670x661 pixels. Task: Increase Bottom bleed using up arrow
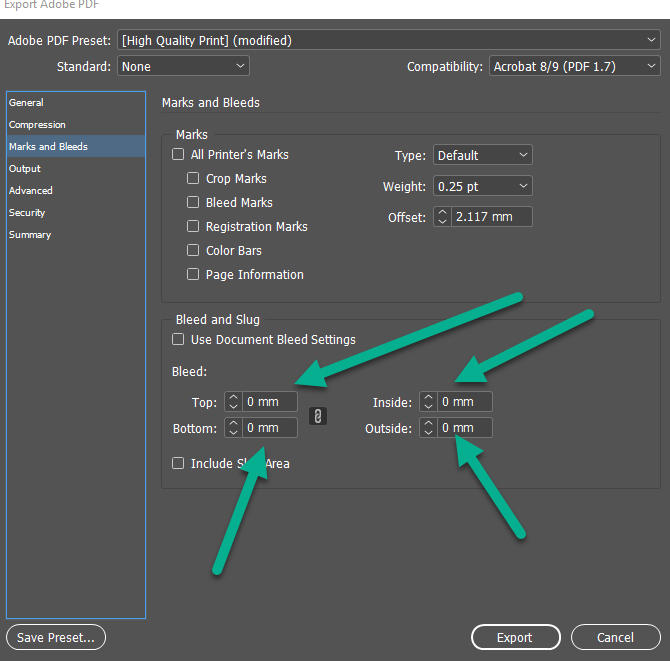point(233,423)
